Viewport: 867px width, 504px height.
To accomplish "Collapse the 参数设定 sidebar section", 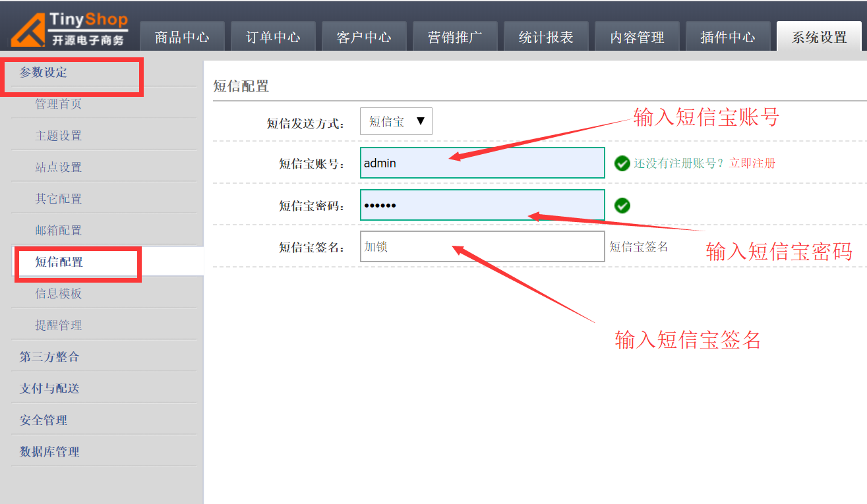I will pyautogui.click(x=44, y=72).
